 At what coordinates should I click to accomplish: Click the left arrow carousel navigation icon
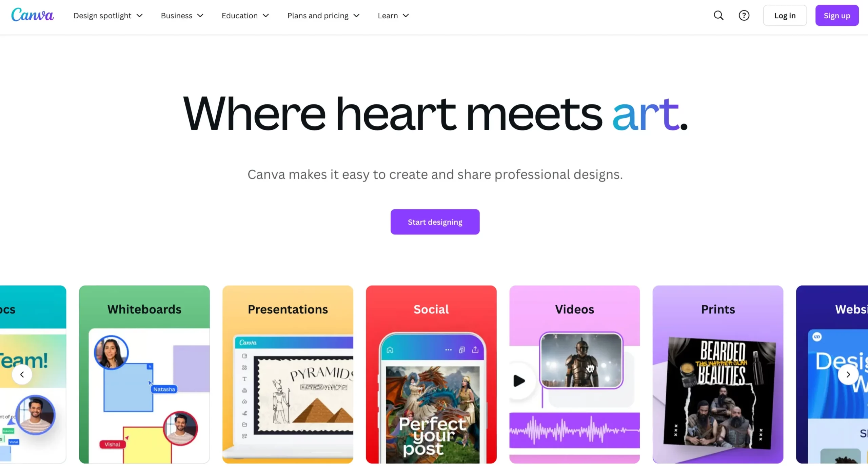click(x=22, y=374)
